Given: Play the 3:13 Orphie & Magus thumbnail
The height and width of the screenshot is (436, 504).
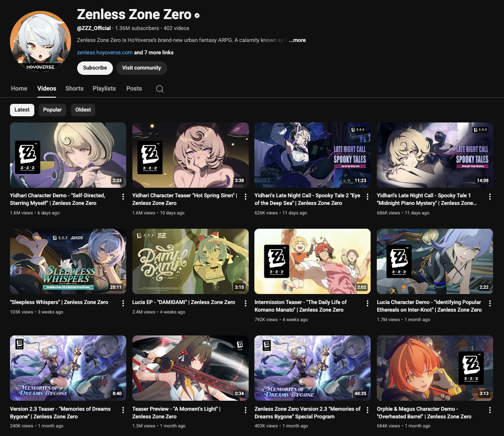Looking at the screenshot, I should coord(435,368).
